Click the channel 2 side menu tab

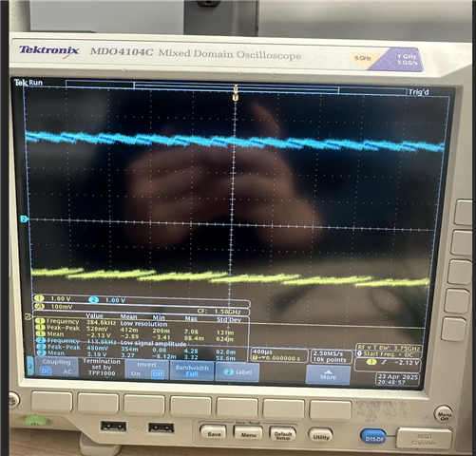30,366
